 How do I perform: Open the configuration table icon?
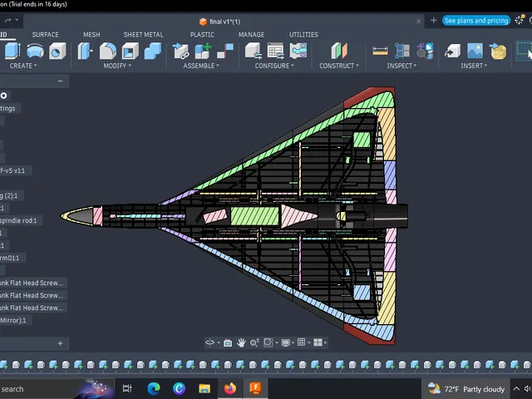point(275,52)
